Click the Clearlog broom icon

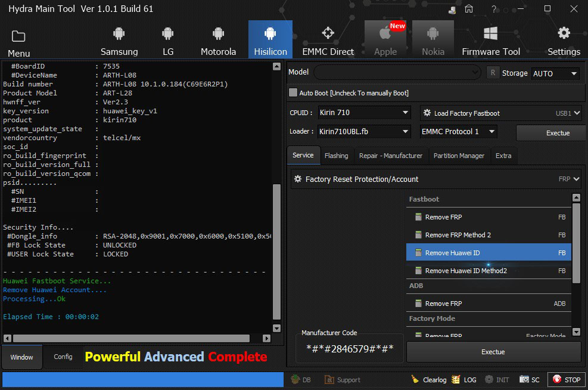coord(415,380)
